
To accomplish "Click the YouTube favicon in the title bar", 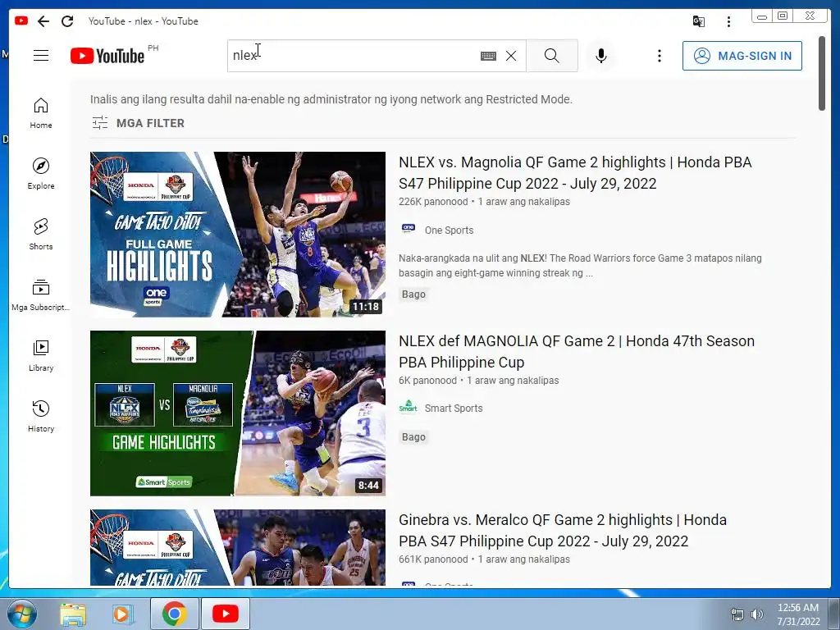I will click(21, 21).
